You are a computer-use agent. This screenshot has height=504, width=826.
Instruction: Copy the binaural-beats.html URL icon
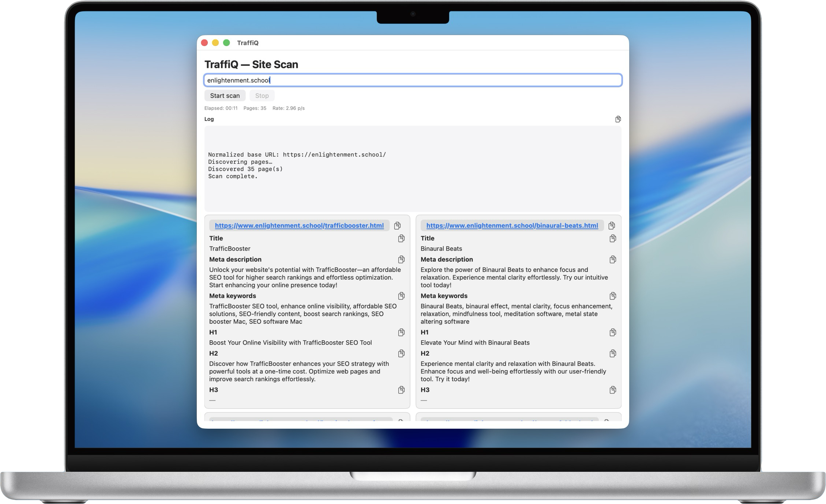tap(612, 226)
